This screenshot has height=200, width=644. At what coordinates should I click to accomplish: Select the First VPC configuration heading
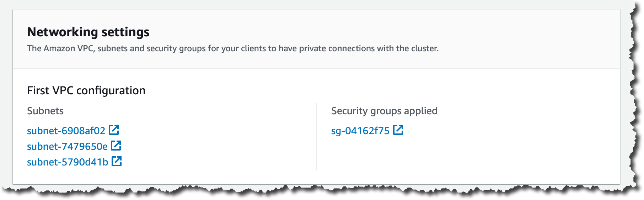[86, 90]
